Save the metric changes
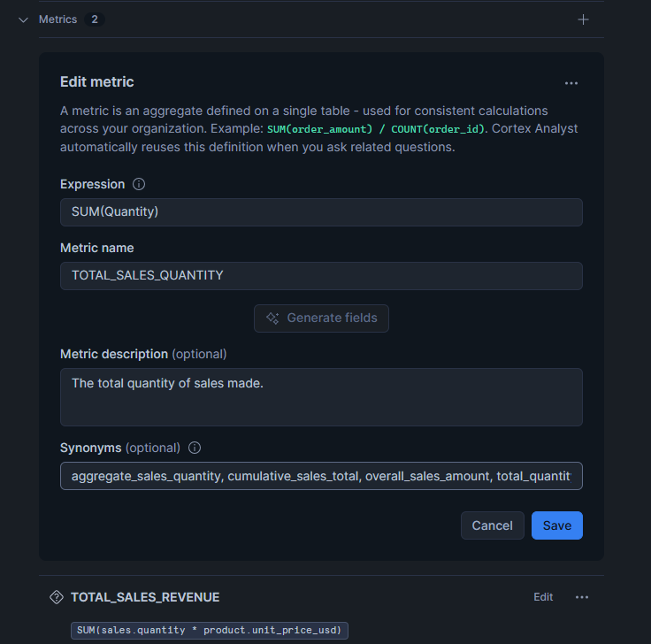Viewport: 651px width, 644px height. click(x=556, y=525)
